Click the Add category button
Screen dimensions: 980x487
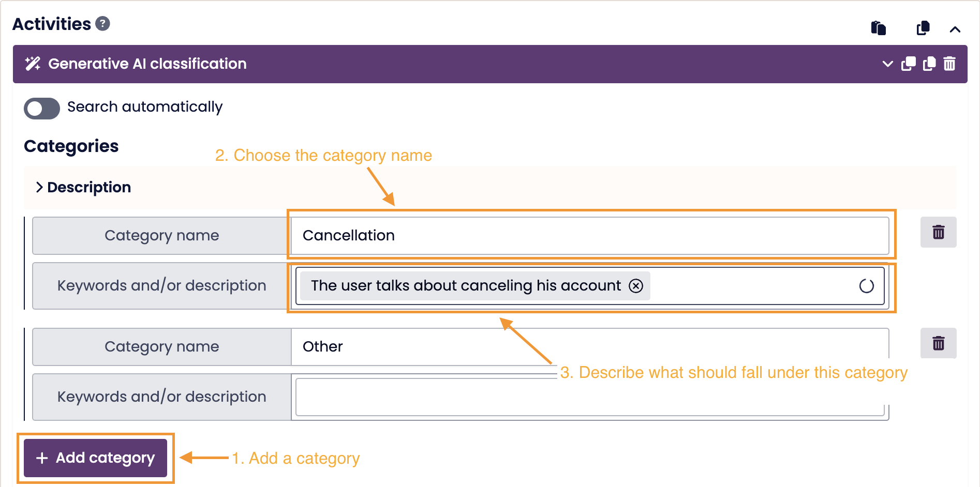96,458
